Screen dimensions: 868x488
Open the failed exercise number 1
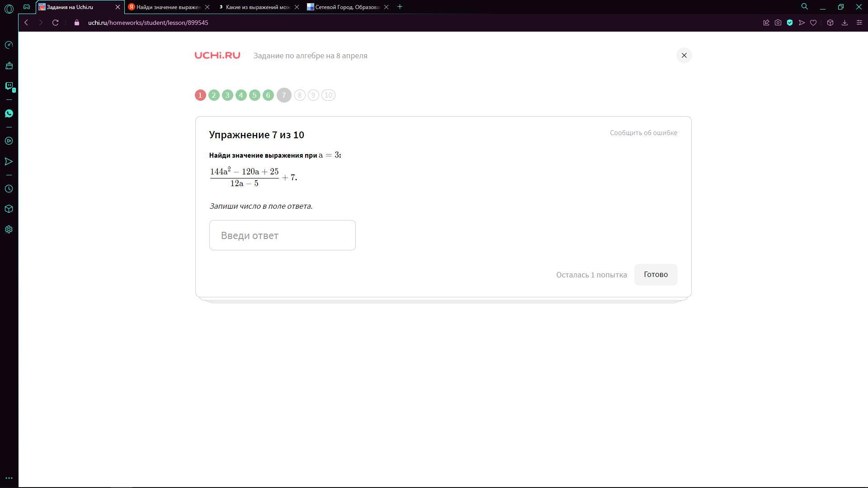(x=200, y=95)
